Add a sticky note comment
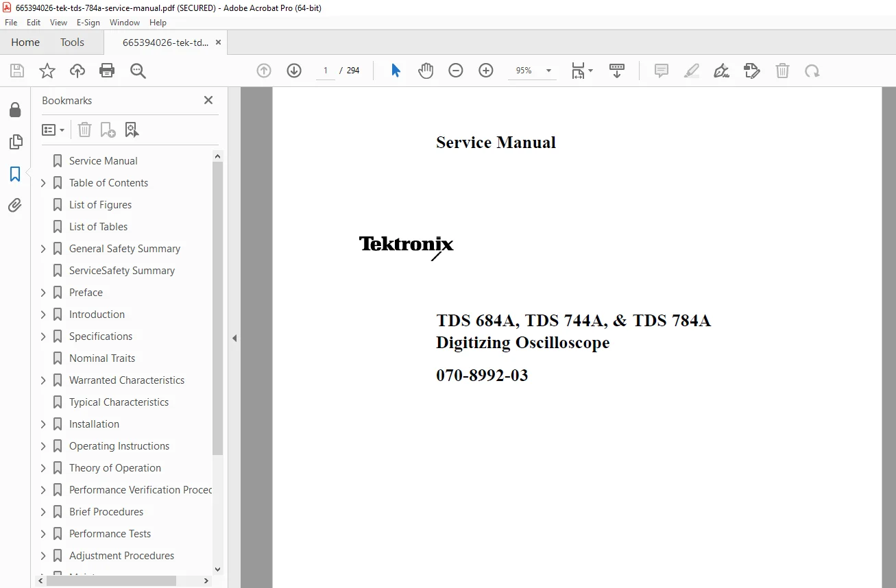896x588 pixels. tap(662, 71)
